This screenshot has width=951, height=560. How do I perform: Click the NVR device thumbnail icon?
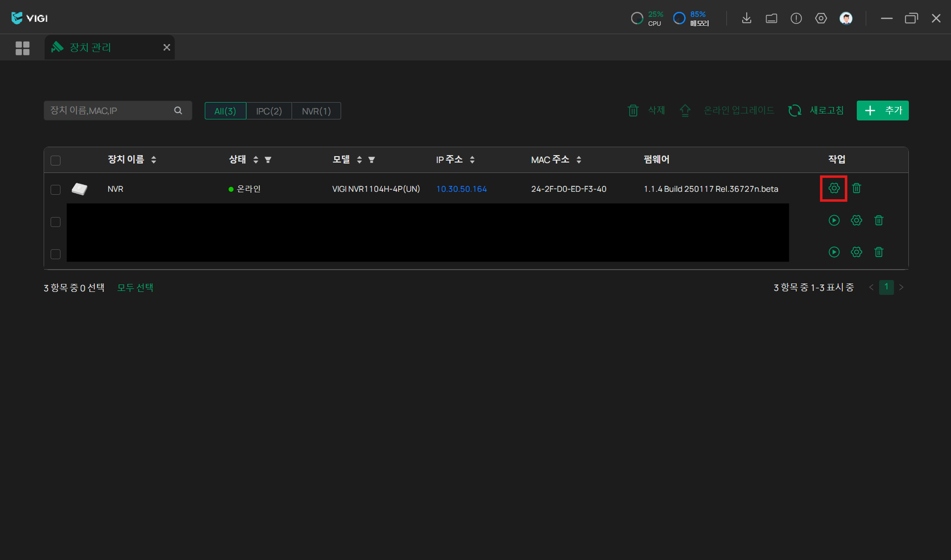(79, 189)
